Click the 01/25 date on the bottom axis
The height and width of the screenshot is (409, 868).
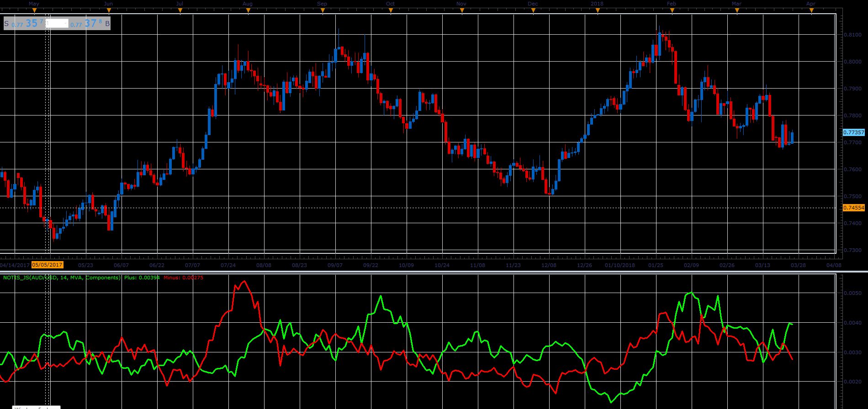click(x=656, y=265)
